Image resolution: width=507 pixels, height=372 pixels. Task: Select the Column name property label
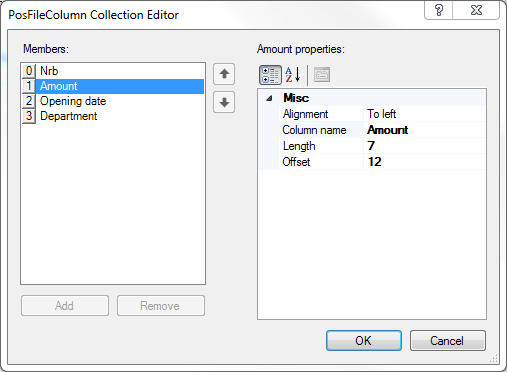[314, 130]
